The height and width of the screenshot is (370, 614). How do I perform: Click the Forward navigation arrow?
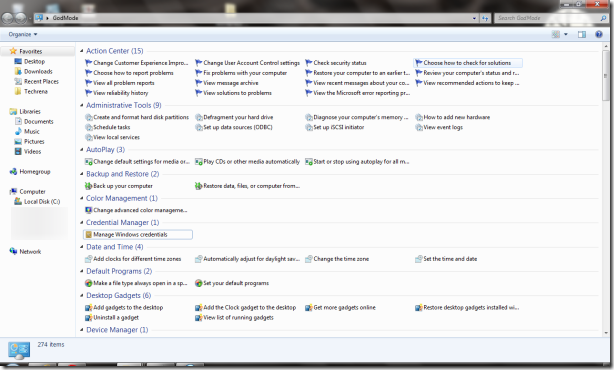click(x=21, y=18)
